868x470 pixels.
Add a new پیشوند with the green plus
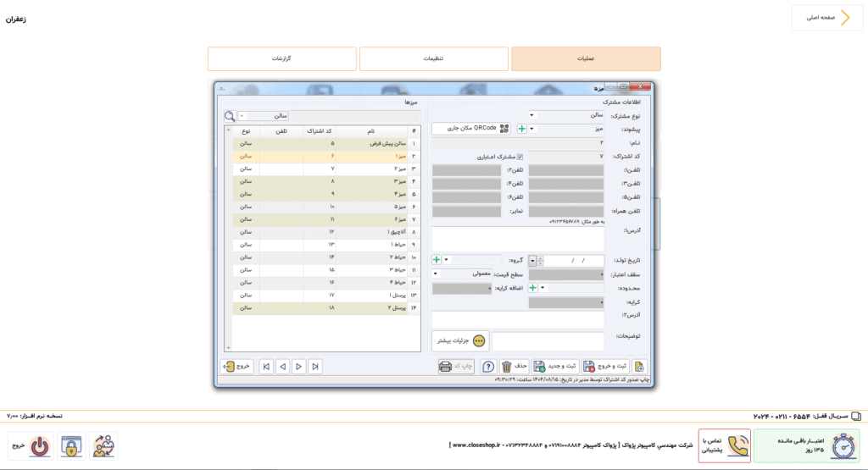coord(521,129)
